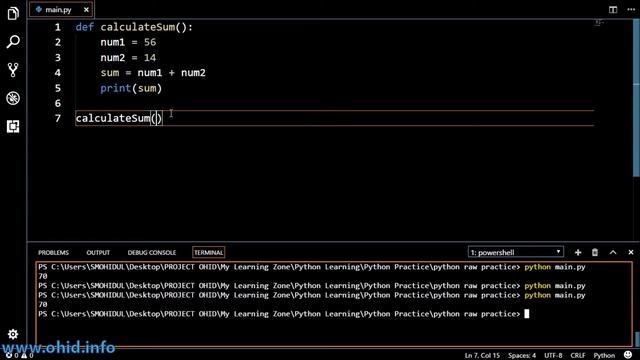The height and width of the screenshot is (360, 640).
Task: Click UTF-8 encoding in status bar
Action: point(553,356)
